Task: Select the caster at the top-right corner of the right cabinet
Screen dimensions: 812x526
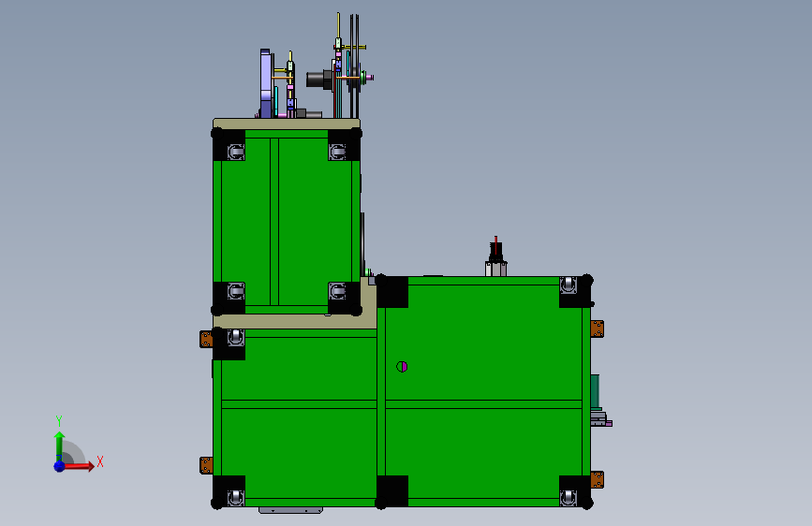Action: 568,285
